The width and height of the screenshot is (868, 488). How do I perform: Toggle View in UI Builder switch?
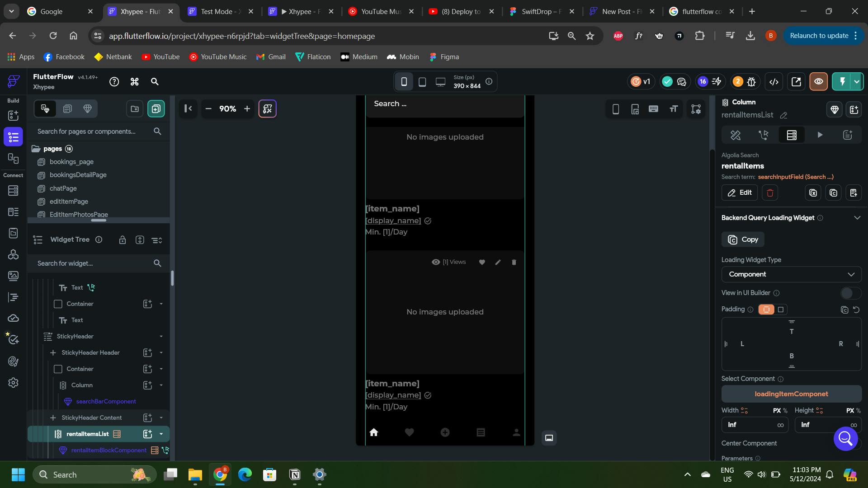pyautogui.click(x=850, y=293)
